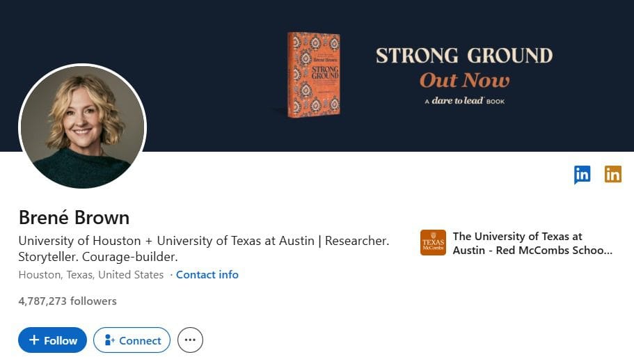The image size is (634, 364).
Task: Open the Contact info link
Action: (207, 275)
